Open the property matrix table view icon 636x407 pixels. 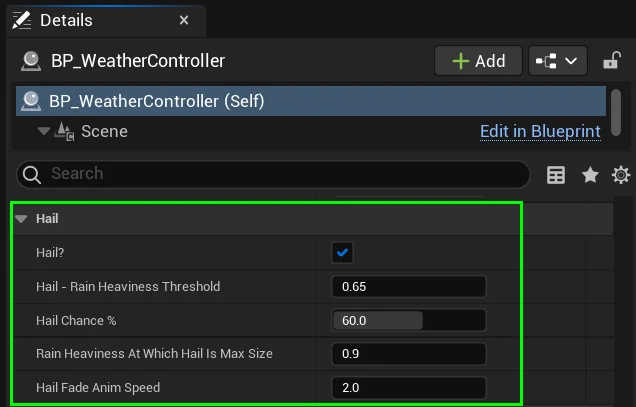pyautogui.click(x=556, y=175)
